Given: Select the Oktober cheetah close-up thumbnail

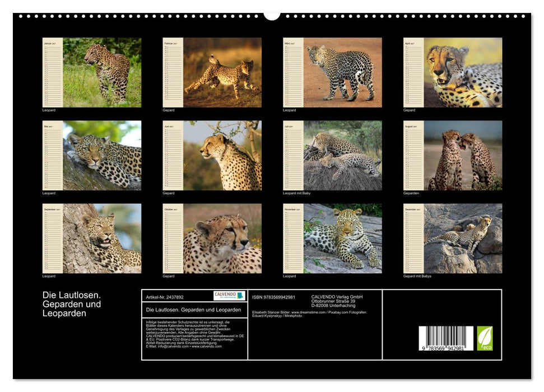Looking at the screenshot, I should pos(212,239).
